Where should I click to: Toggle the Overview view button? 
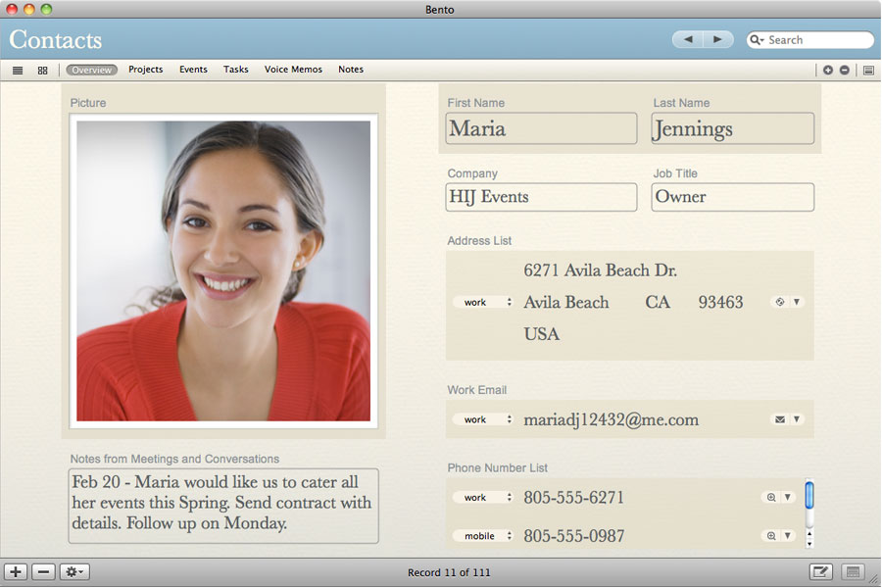[91, 70]
